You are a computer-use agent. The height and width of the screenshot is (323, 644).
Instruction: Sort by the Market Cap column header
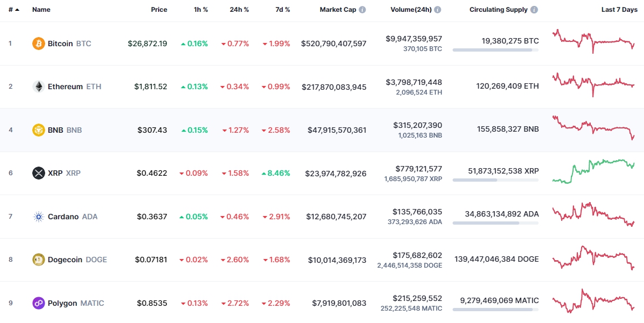[x=338, y=10]
